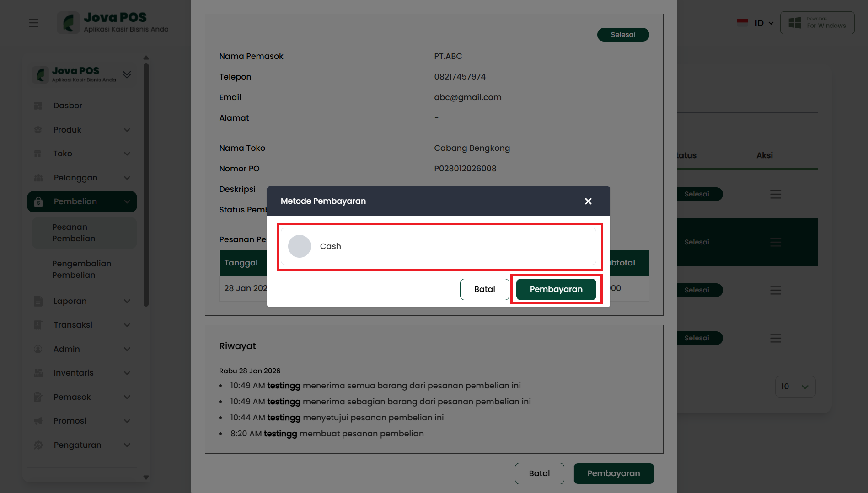Viewport: 868px width, 493px height.
Task: Click Pembayaran button in payment dialog
Action: pos(556,289)
